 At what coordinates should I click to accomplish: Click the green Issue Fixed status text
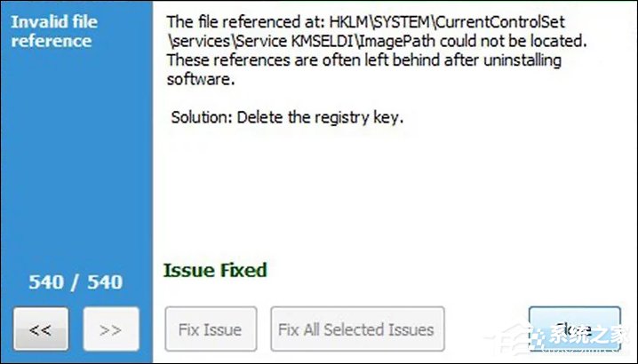point(215,271)
